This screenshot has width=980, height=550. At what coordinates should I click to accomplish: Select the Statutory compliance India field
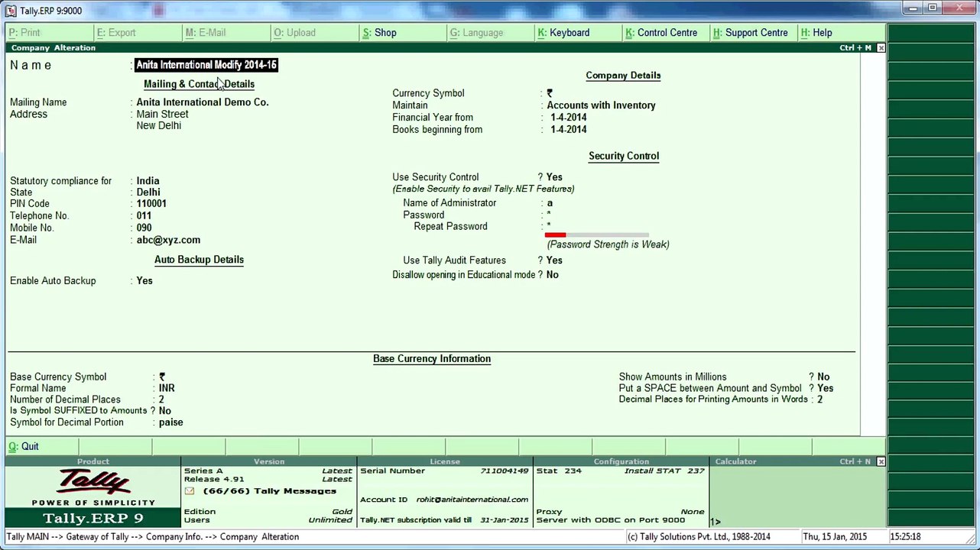tap(148, 182)
